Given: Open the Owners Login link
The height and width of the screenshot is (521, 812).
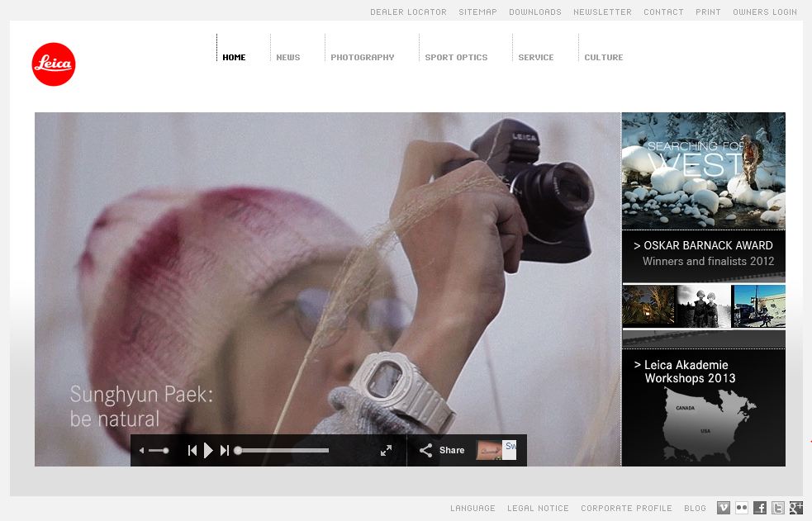Looking at the screenshot, I should coord(764,12).
